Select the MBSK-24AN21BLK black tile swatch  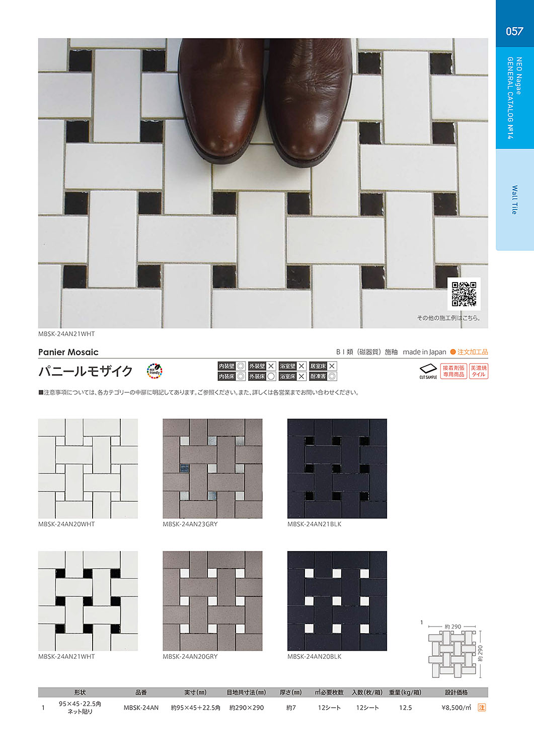[337, 468]
